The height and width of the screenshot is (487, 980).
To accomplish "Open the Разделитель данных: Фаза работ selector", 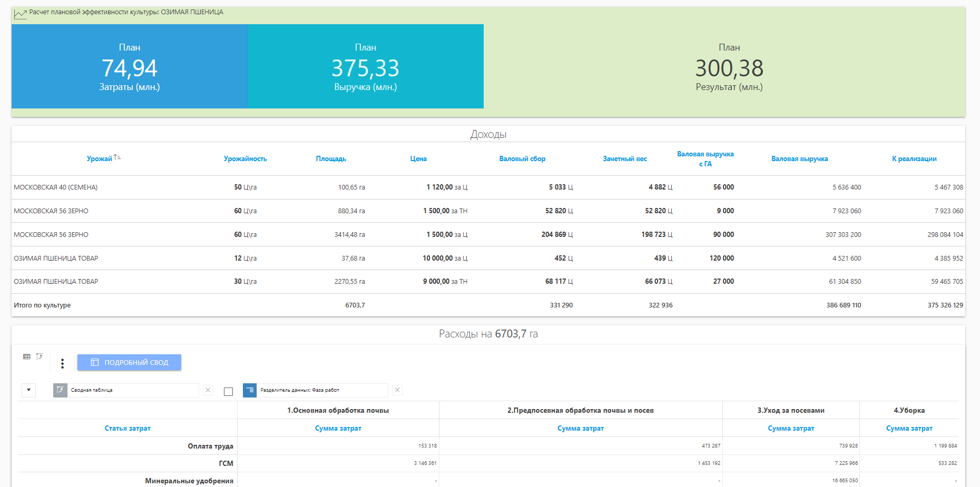I will 322,390.
